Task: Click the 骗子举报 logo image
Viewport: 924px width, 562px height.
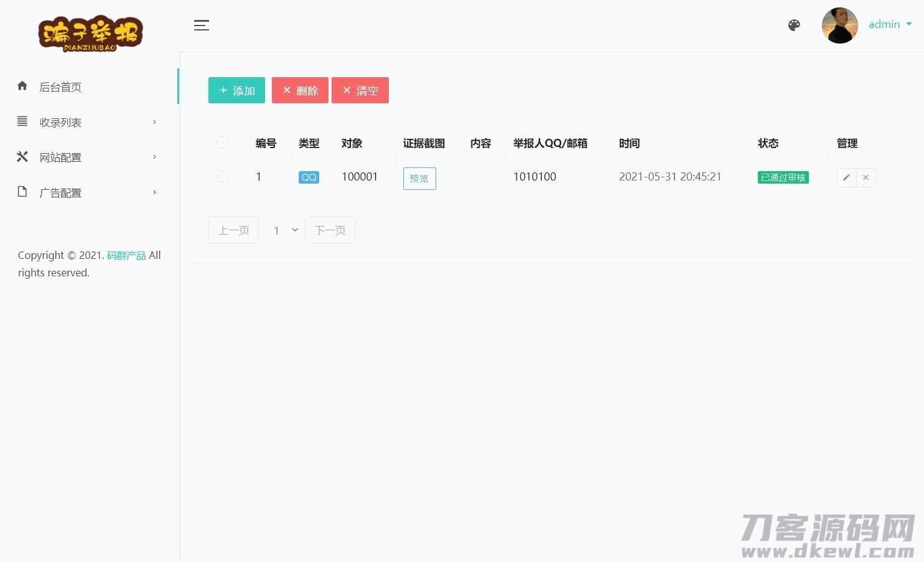Action: pos(90,33)
